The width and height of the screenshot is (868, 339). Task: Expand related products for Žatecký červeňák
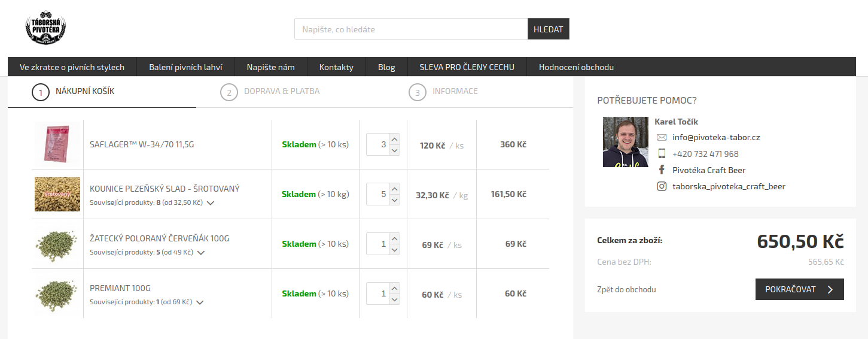(201, 253)
